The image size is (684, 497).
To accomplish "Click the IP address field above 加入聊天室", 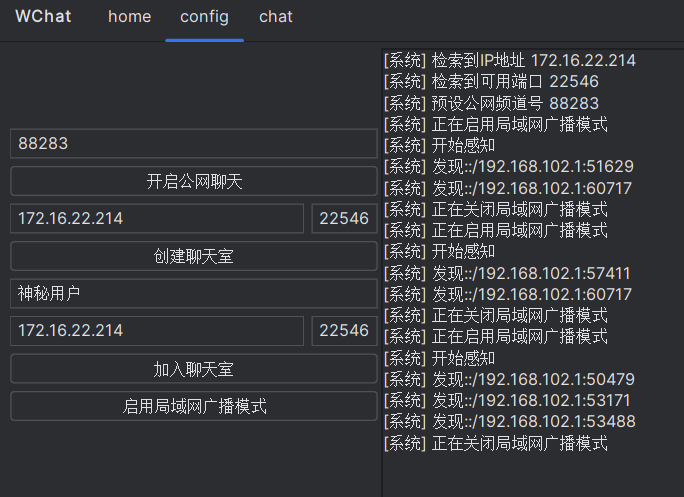I will 156,331.
